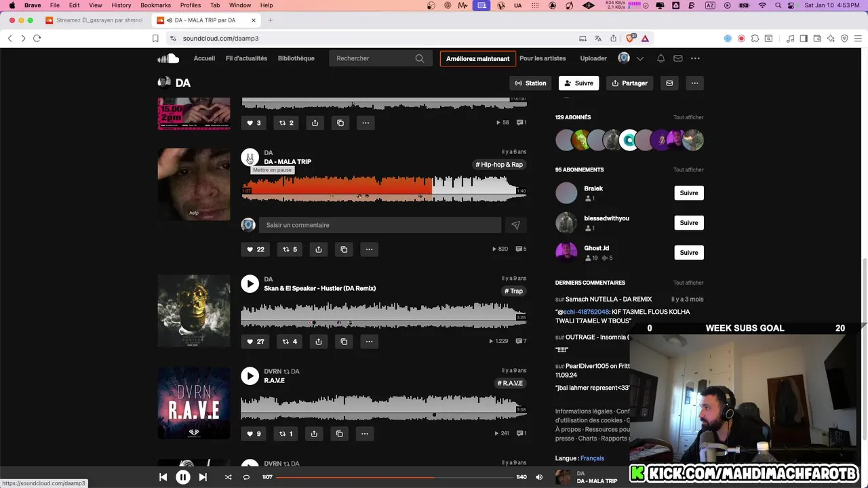The width and height of the screenshot is (868, 488).
Task: Pause playback in bottom player
Action: pos(183,477)
